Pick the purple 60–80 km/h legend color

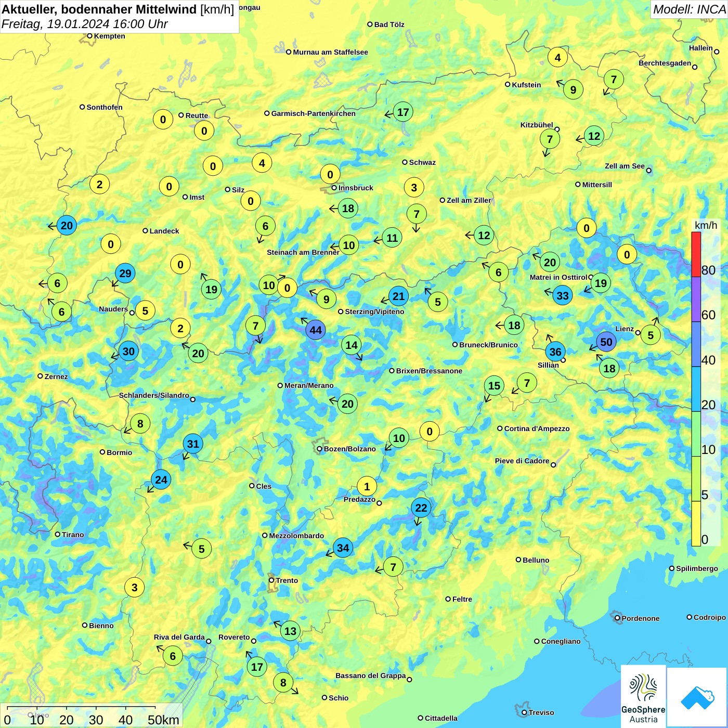click(696, 300)
